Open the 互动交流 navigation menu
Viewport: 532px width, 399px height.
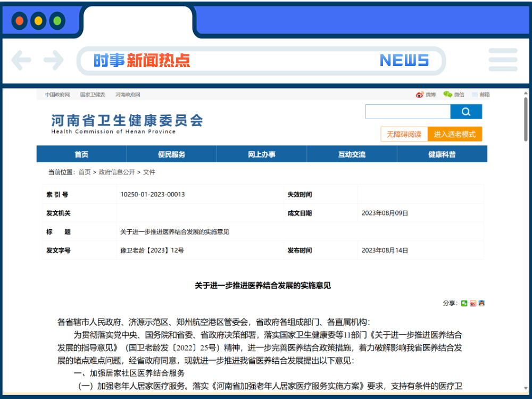(352, 154)
